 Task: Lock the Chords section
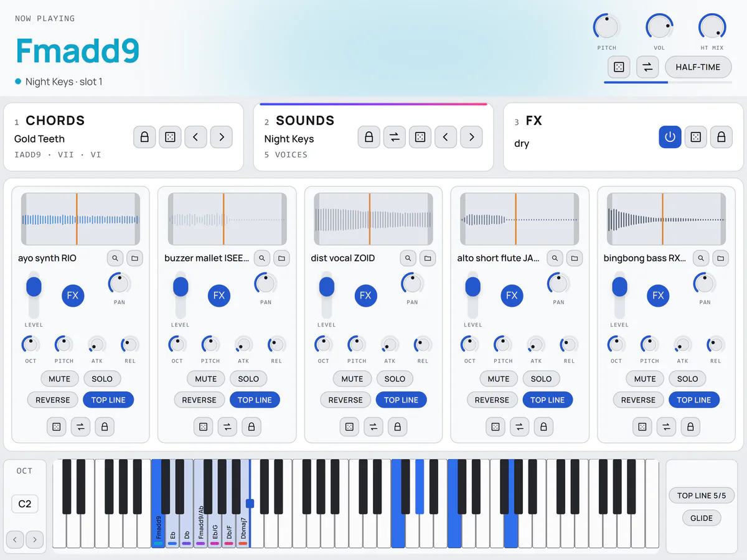pos(144,137)
